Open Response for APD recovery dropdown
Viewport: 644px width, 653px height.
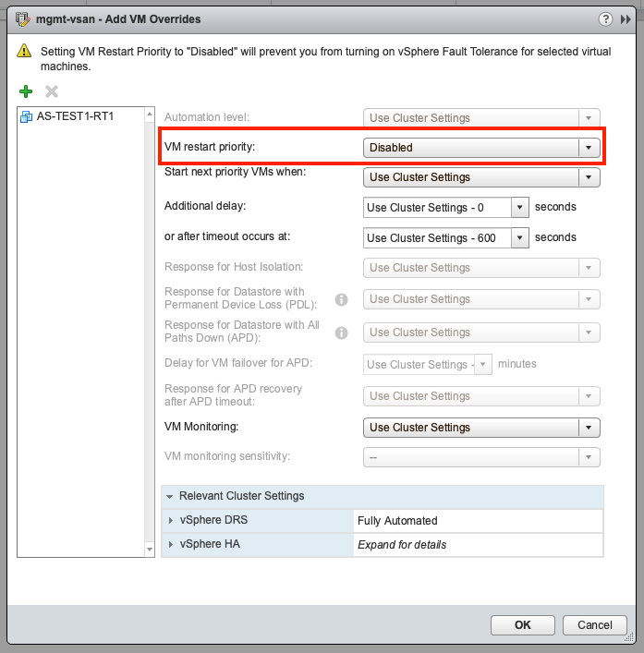(x=481, y=396)
